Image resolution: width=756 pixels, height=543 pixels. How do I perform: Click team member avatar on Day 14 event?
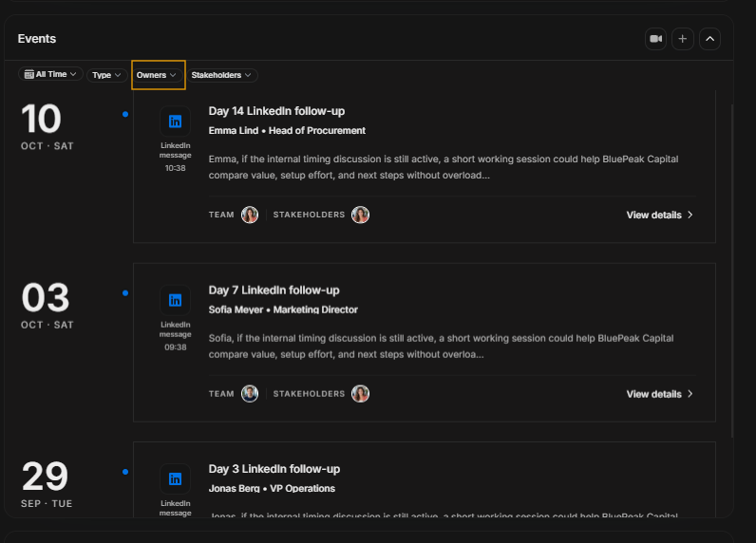click(x=250, y=215)
